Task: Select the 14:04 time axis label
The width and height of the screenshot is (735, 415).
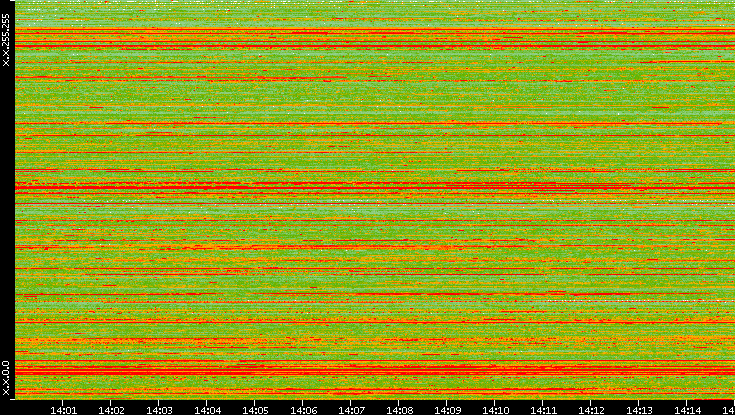Action: click(207, 410)
